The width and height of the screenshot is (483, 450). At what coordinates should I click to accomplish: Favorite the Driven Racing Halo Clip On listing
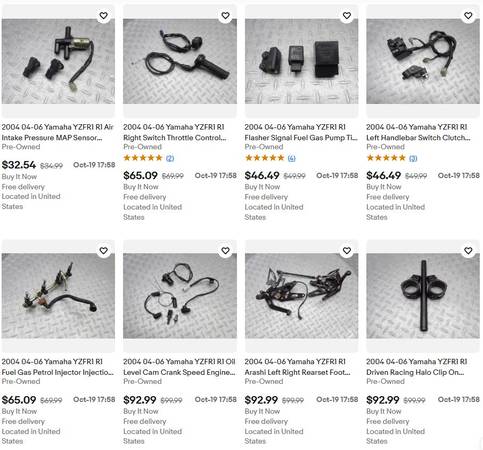click(x=468, y=250)
